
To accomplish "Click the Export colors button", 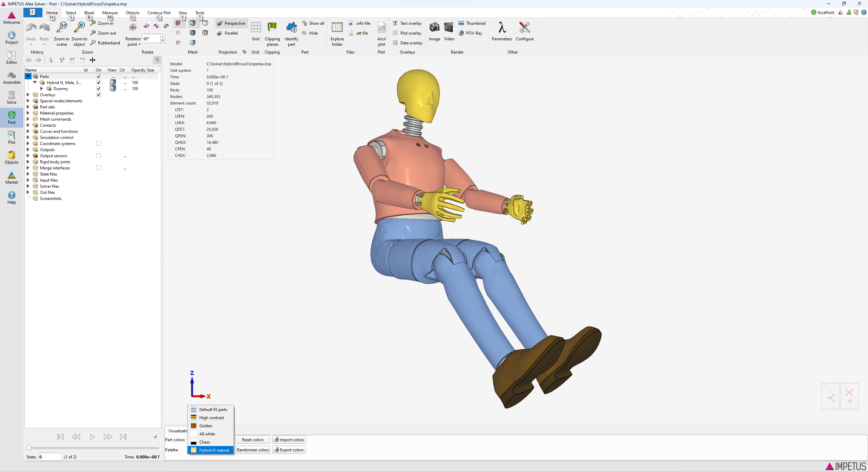I will pos(289,450).
